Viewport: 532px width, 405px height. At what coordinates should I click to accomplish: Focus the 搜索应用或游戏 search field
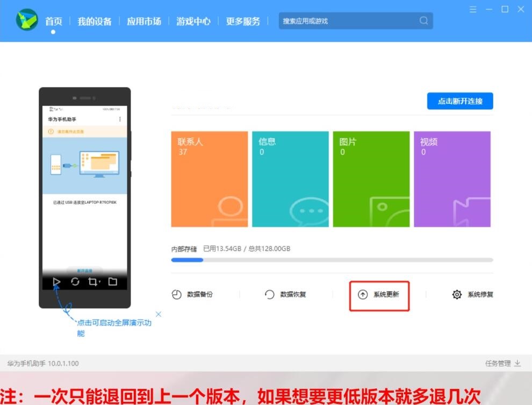point(356,21)
